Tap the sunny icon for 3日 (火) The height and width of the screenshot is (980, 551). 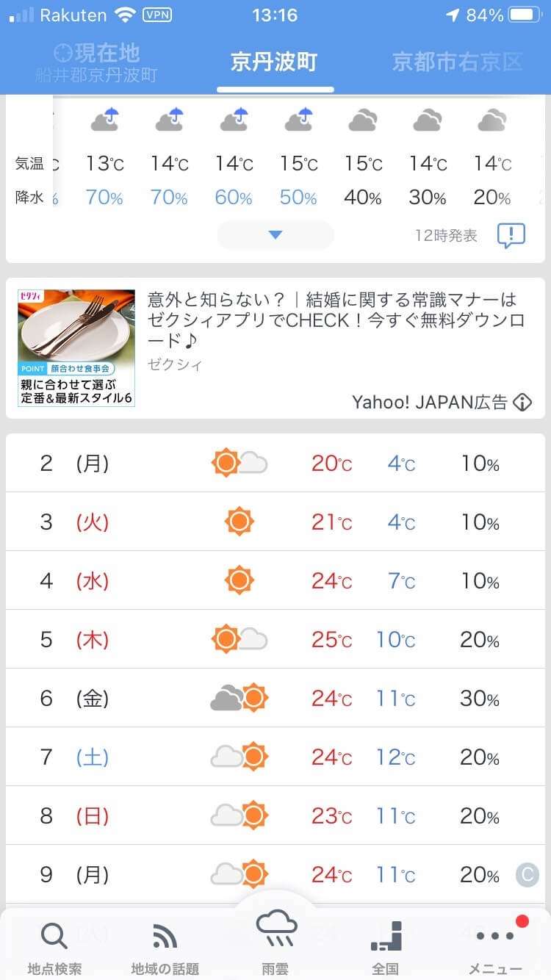[239, 522]
